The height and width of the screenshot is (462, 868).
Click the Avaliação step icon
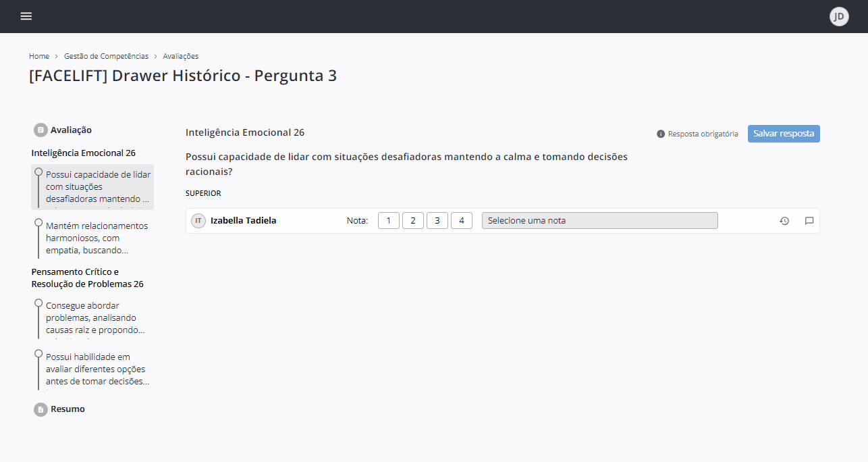[40, 129]
